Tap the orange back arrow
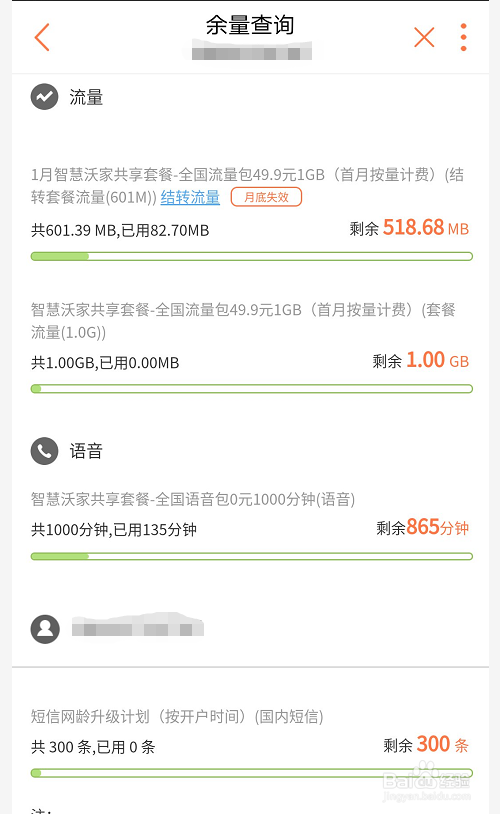The width and height of the screenshot is (500, 814). [42, 37]
